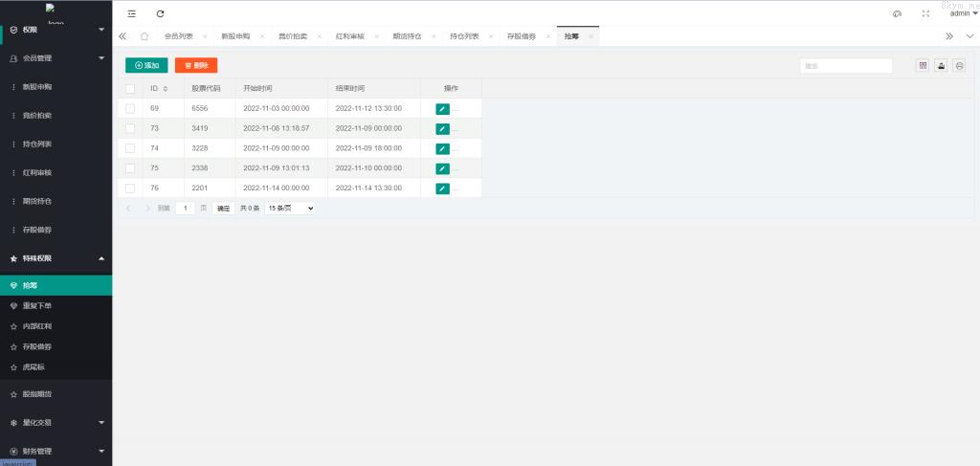Expand the 会员管理 sidebar menu
Image resolution: width=980 pixels, height=466 pixels.
56,58
